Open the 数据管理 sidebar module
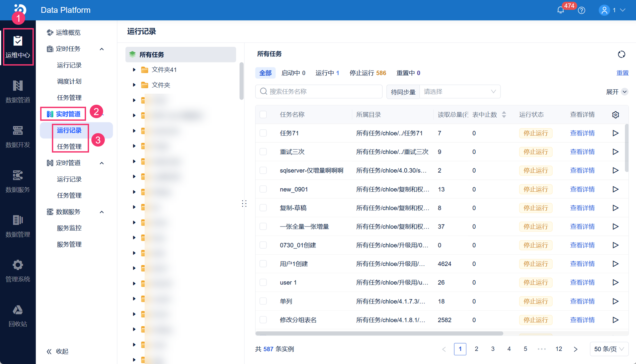The width and height of the screenshot is (636, 364). click(x=18, y=226)
